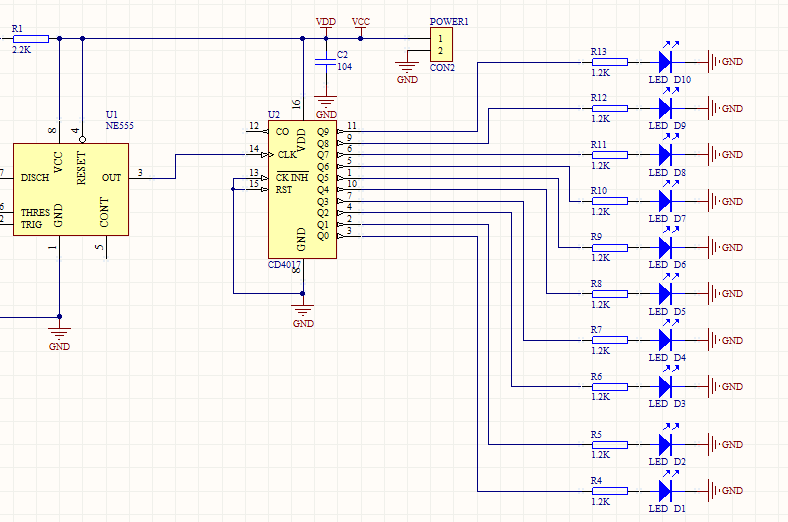The width and height of the screenshot is (788, 522).
Task: Click the TRIG pin label on NE555
Action: pyautogui.click(x=31, y=225)
